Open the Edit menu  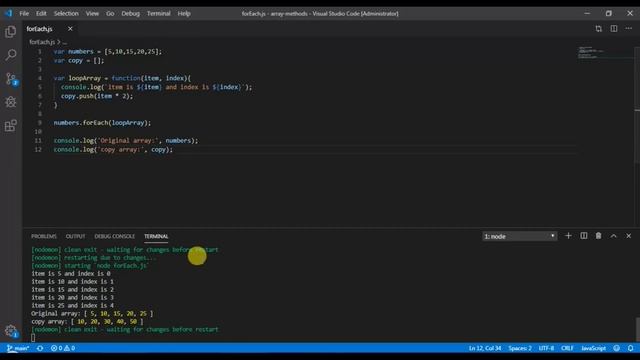click(41, 13)
